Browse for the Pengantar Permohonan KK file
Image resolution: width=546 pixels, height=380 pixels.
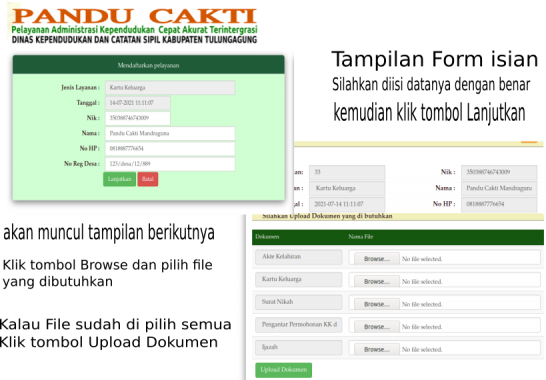pyautogui.click(x=376, y=327)
